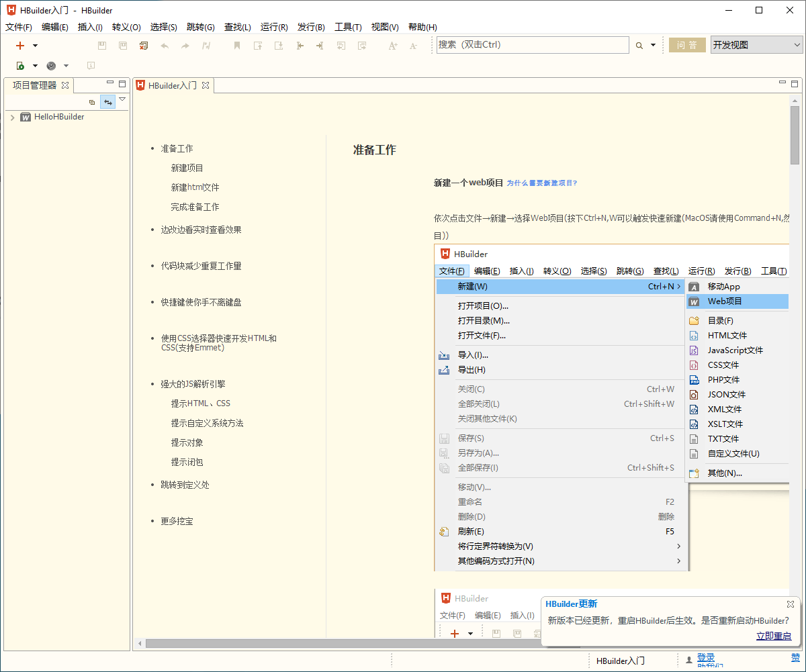This screenshot has width=806, height=672.
Task: Click in the 搜索 search input field
Action: [x=532, y=45]
